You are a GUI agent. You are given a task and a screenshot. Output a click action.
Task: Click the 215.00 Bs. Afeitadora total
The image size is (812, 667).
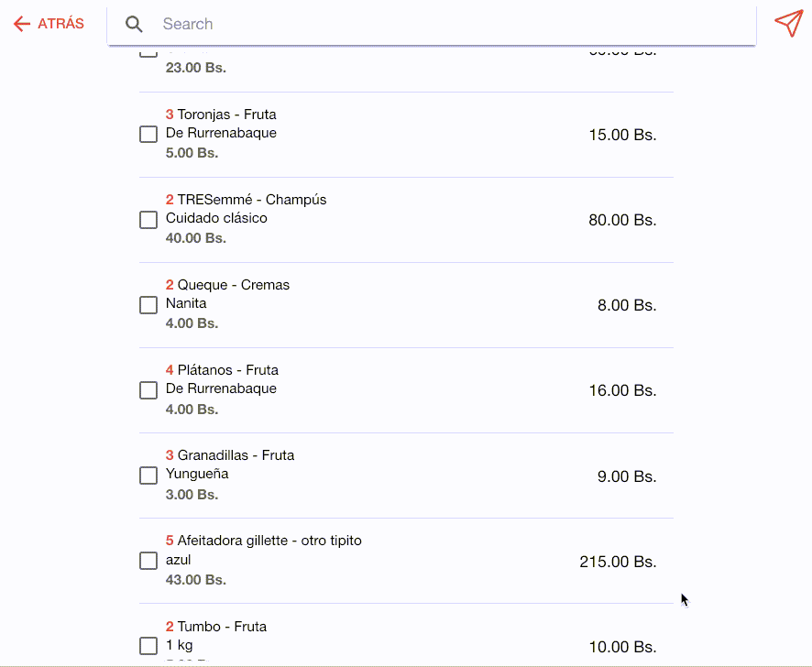[x=618, y=562]
